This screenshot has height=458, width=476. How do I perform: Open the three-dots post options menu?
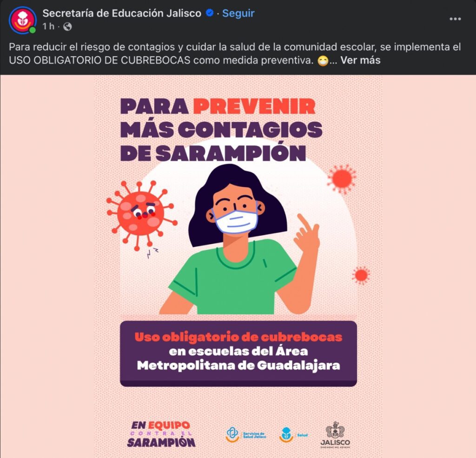point(455,19)
